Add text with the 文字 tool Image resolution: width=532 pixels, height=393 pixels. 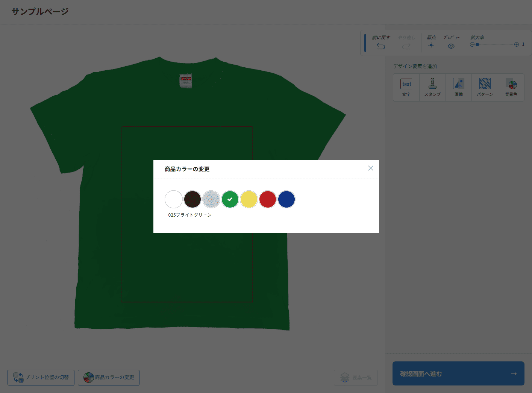tap(406, 87)
